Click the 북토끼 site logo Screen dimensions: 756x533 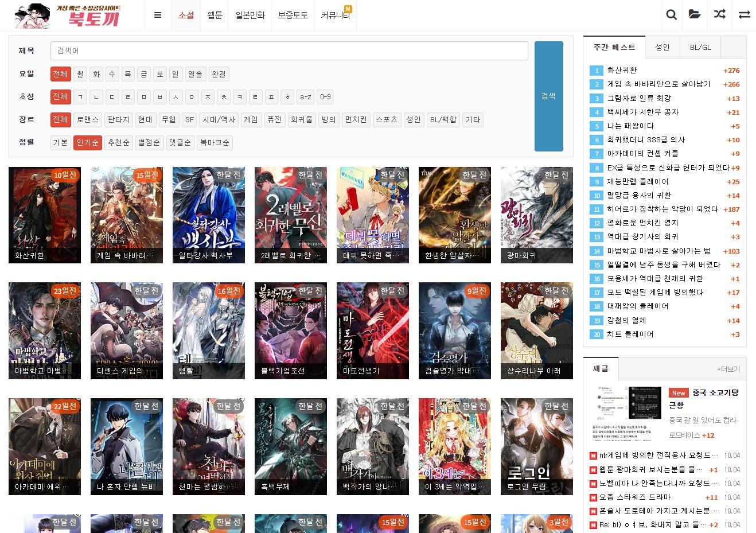(x=69, y=15)
